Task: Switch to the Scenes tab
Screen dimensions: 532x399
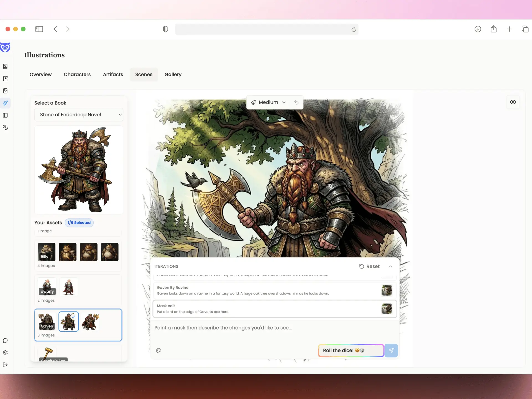Action: point(144,75)
